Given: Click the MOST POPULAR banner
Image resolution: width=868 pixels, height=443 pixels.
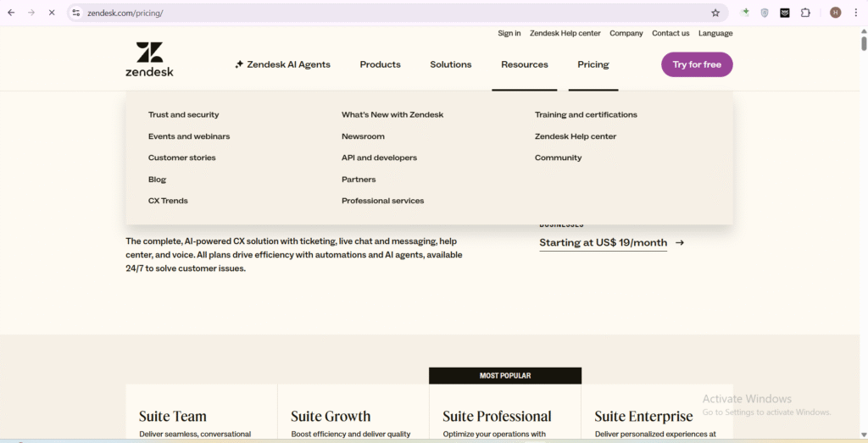Looking at the screenshot, I should (x=505, y=375).
